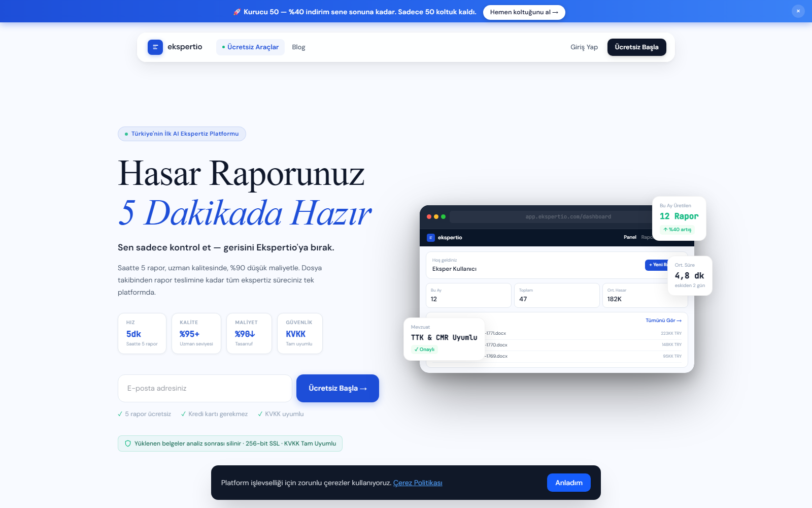Open the Çerez Politikası link

pos(418,483)
